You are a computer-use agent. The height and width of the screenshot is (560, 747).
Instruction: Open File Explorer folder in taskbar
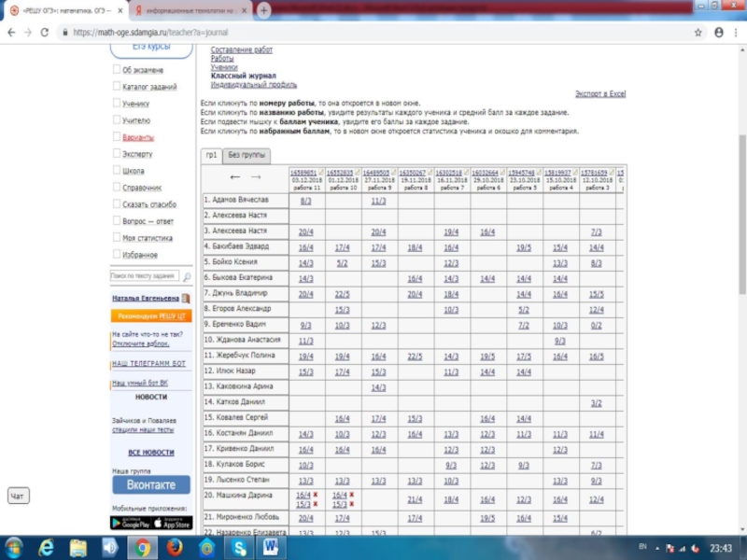(78, 548)
